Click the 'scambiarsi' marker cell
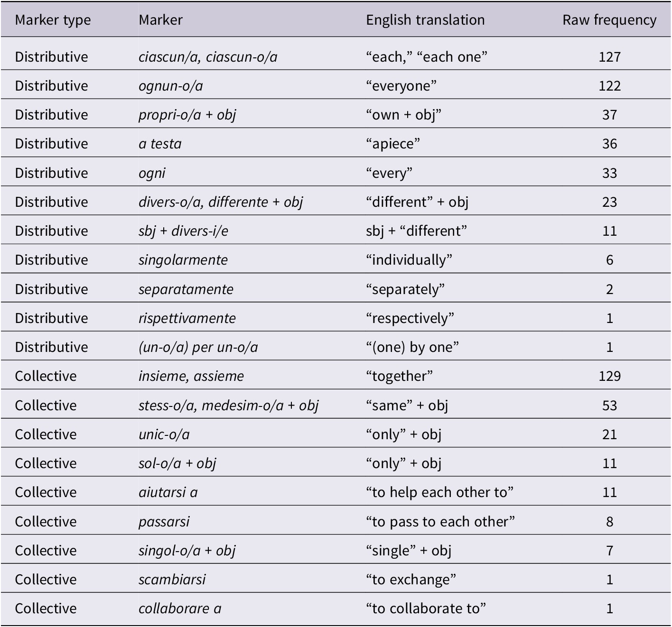Screen dimensions: 672x627 172,580
